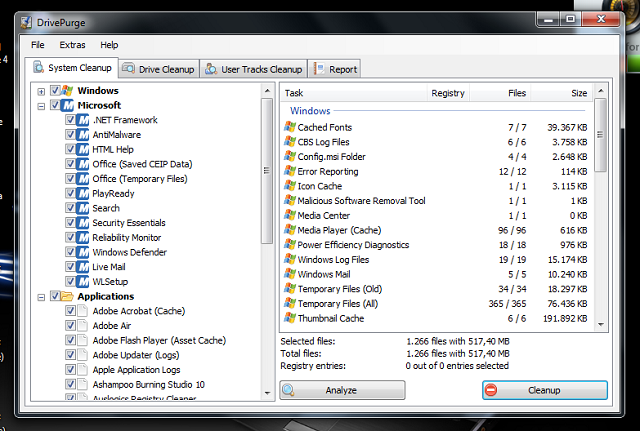This screenshot has height=431, width=640.
Task: Sort by the Files column header
Action: pos(500,93)
